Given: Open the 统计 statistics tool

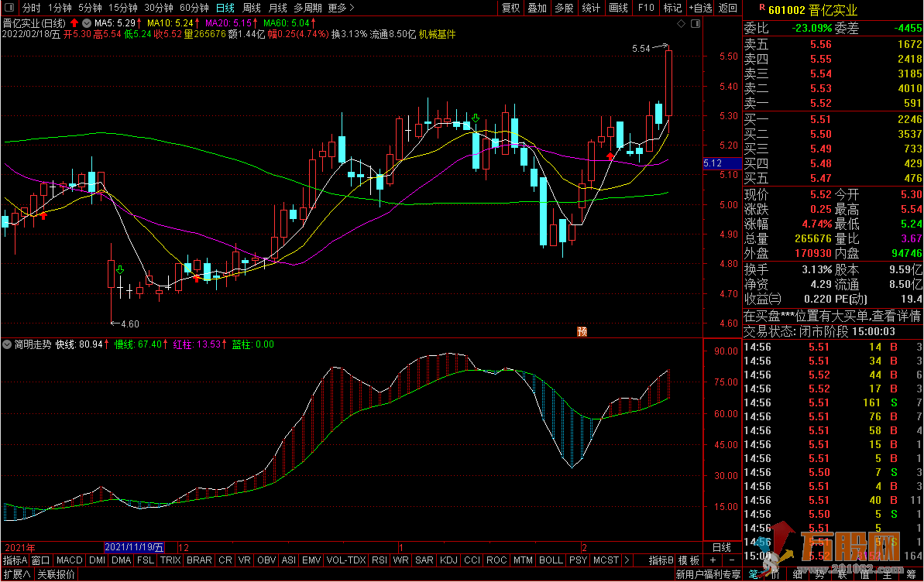Looking at the screenshot, I should (591, 8).
